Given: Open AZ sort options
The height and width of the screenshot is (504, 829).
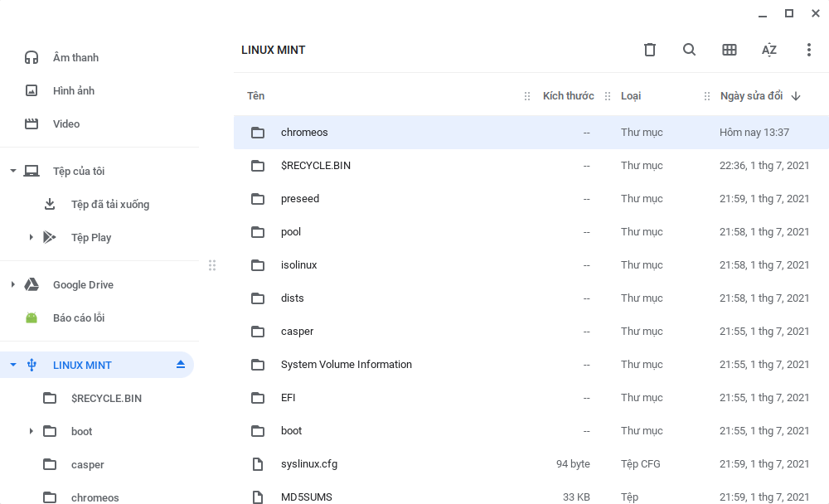Looking at the screenshot, I should (768, 50).
